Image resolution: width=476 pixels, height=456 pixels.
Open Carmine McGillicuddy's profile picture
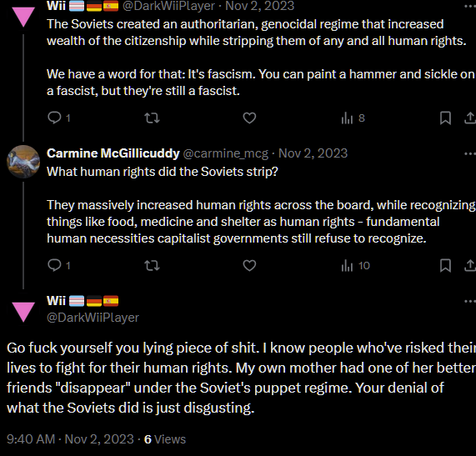pyautogui.click(x=23, y=162)
